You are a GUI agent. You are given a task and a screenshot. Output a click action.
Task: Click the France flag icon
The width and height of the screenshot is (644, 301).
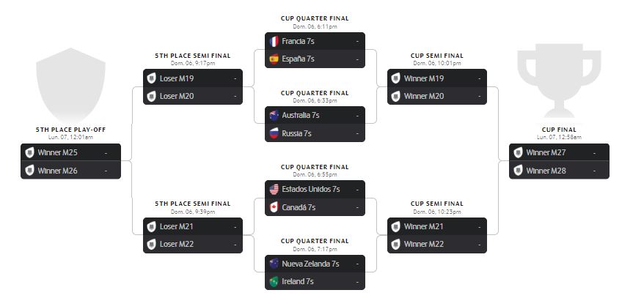pos(274,41)
